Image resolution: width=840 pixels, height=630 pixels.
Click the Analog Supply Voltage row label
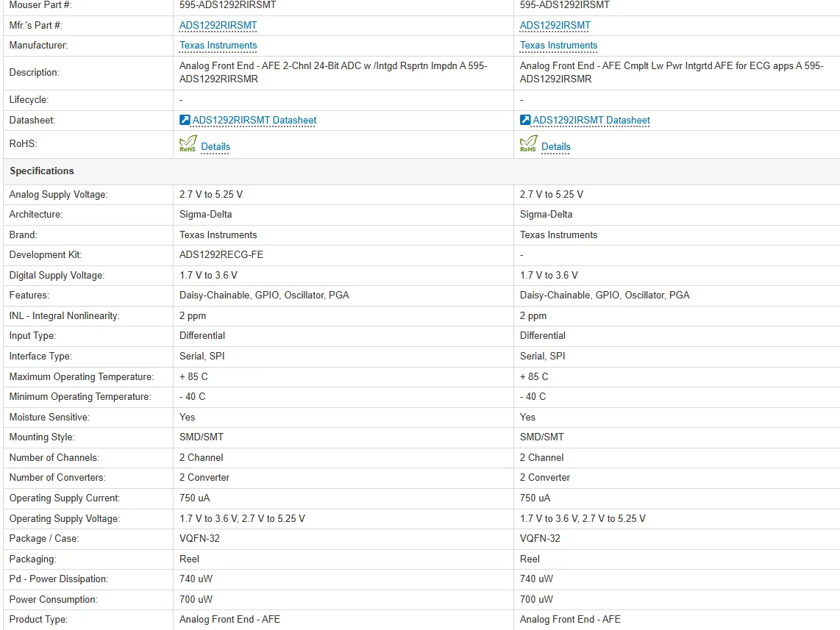pyautogui.click(x=58, y=195)
